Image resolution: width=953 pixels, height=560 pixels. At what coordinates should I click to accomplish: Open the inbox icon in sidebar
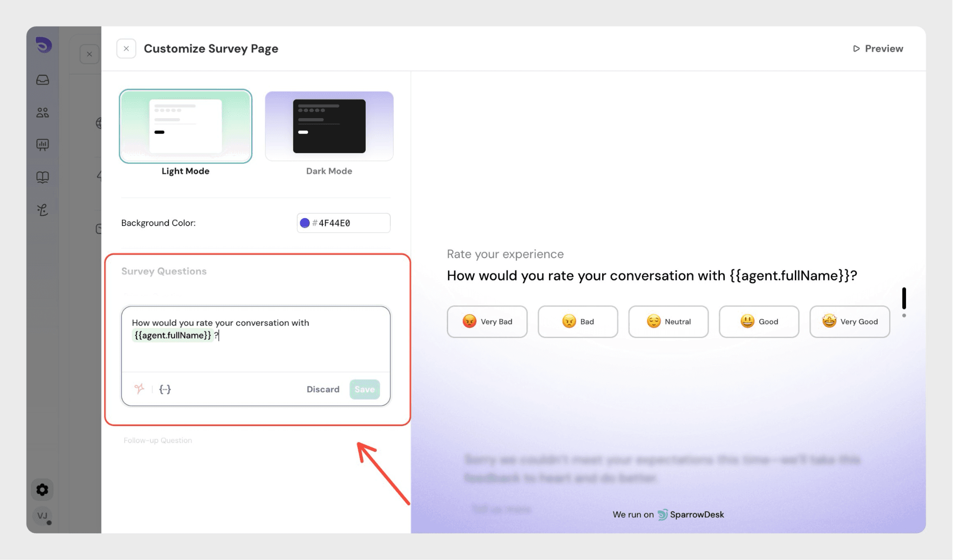click(42, 80)
